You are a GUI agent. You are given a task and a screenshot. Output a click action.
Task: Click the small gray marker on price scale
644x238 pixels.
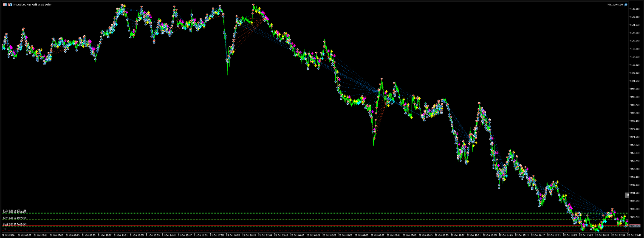pos(627,195)
